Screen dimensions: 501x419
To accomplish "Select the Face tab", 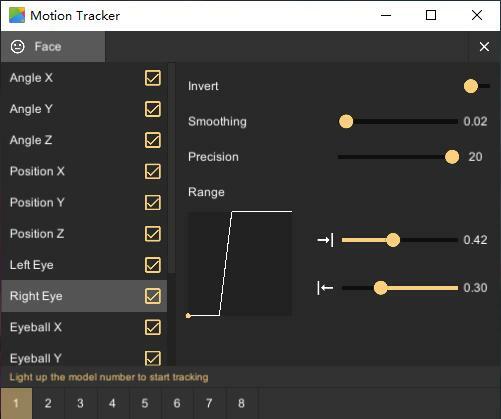I will [x=53, y=47].
